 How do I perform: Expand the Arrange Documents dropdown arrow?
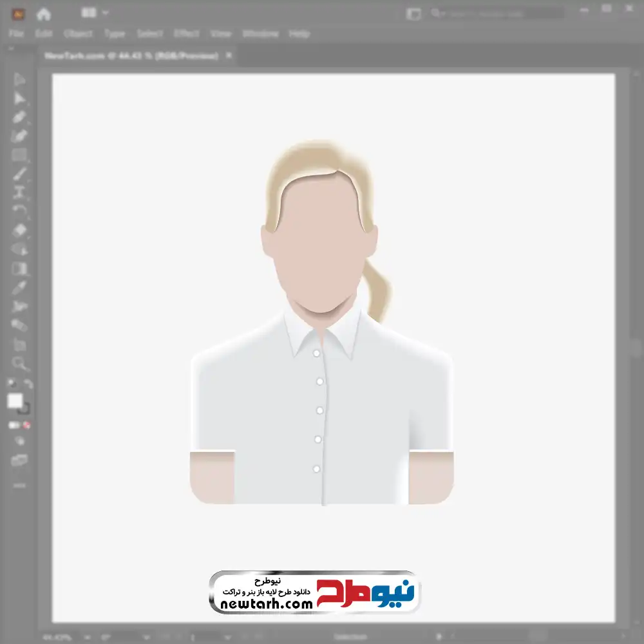point(105,13)
